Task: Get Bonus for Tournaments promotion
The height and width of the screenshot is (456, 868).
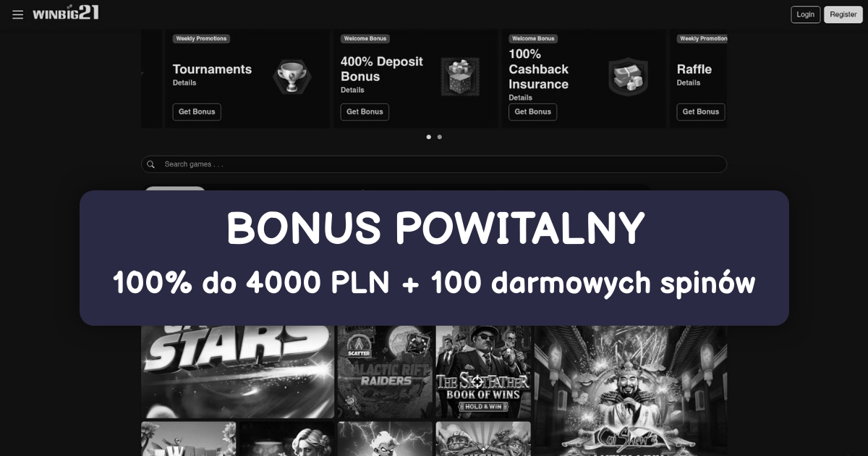Action: tap(197, 111)
